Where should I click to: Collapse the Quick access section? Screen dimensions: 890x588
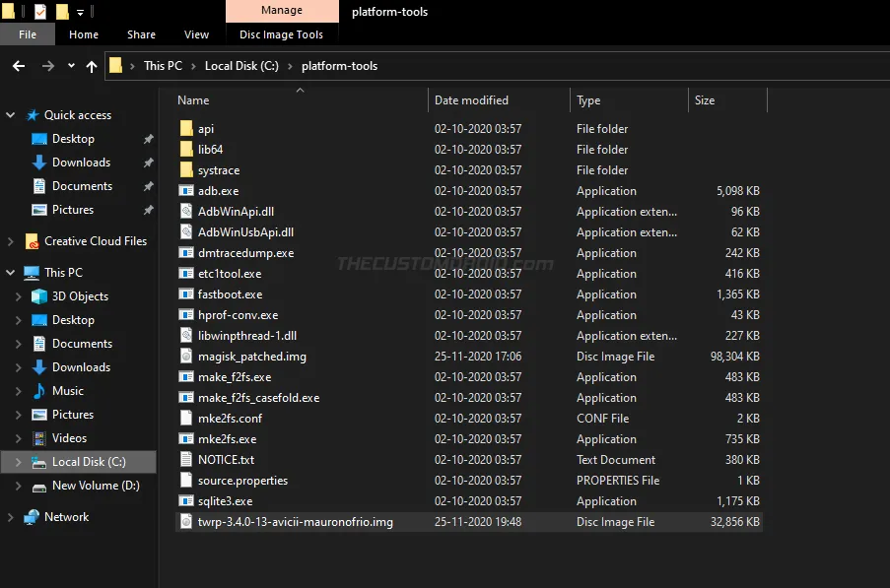click(10, 114)
